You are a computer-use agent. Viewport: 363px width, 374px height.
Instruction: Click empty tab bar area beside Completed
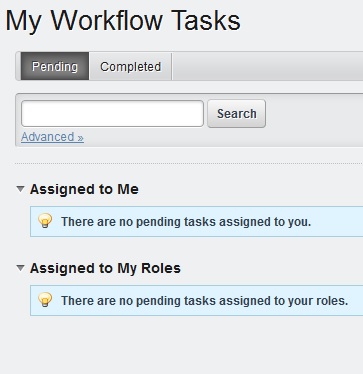267,66
